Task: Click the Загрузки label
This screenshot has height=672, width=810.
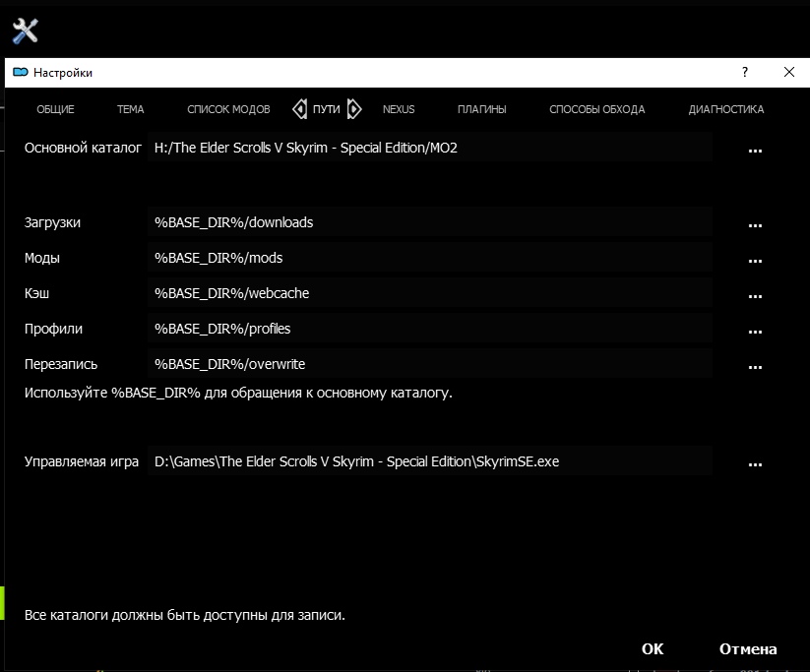Action: click(x=52, y=222)
